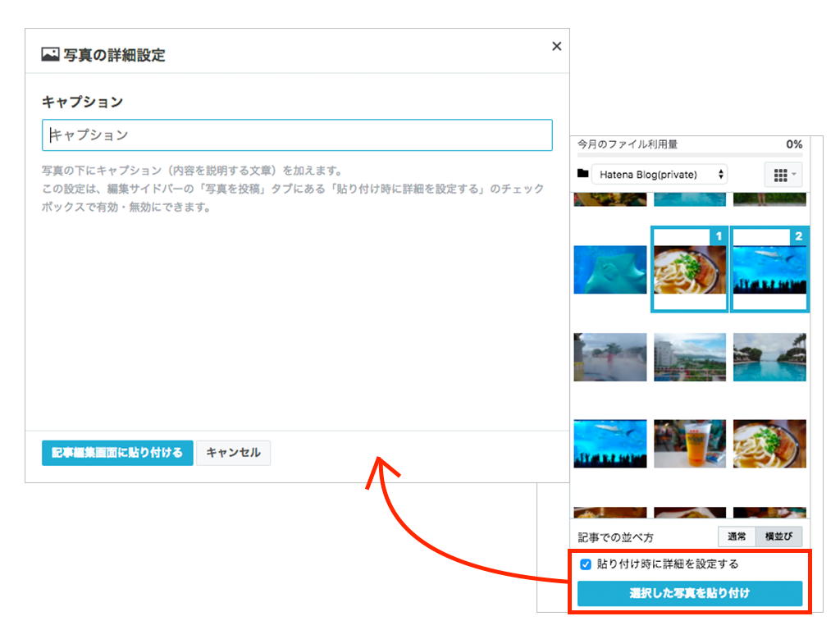Click the 0% usage value text

click(x=794, y=144)
